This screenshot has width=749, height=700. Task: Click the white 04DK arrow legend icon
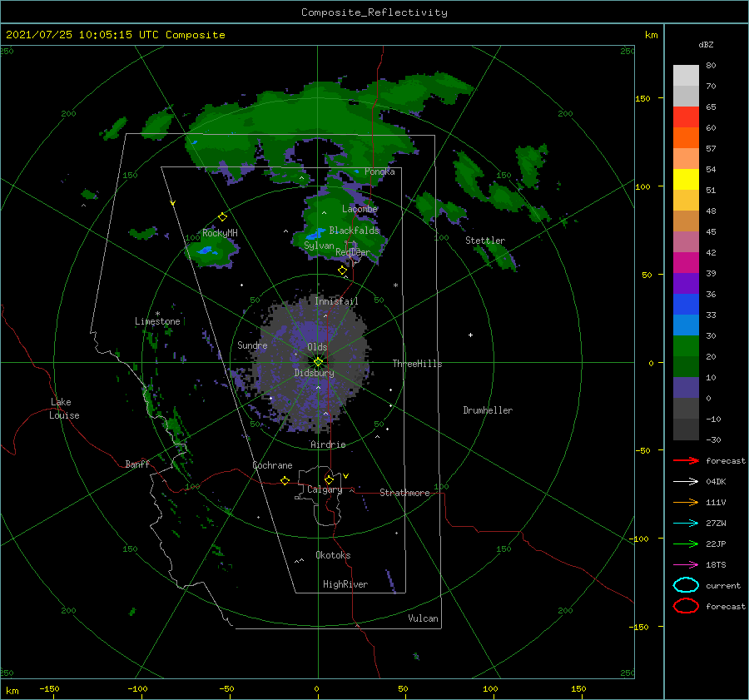[x=686, y=481]
